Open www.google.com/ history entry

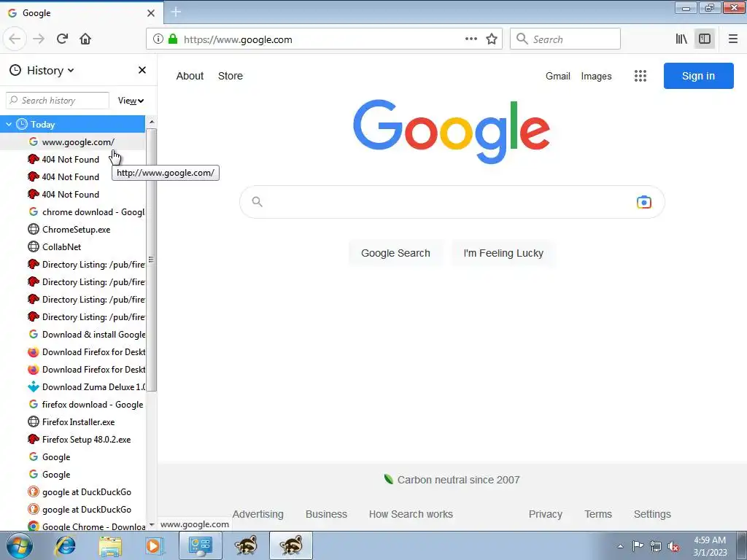pos(72,142)
